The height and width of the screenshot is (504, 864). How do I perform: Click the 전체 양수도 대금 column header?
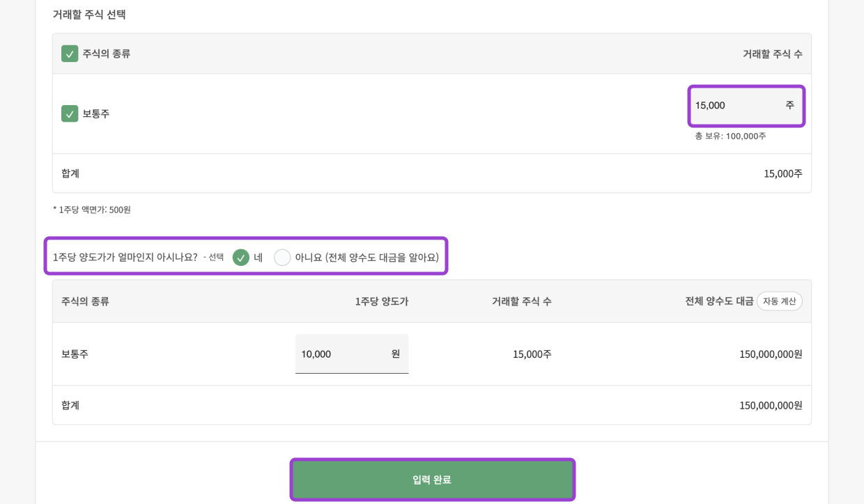(718, 301)
